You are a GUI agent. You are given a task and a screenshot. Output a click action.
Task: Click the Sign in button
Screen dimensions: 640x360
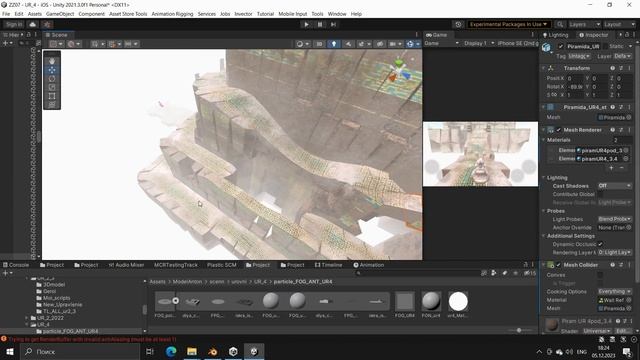click(x=14, y=24)
